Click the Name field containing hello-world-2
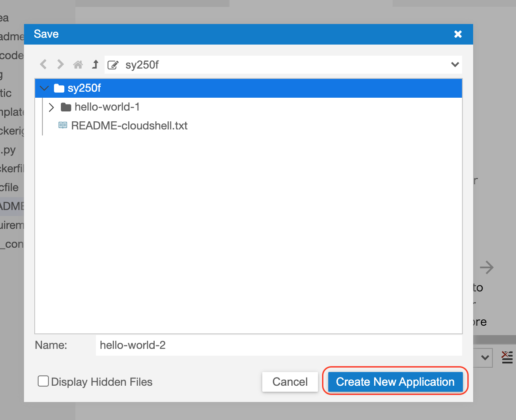 click(x=279, y=345)
